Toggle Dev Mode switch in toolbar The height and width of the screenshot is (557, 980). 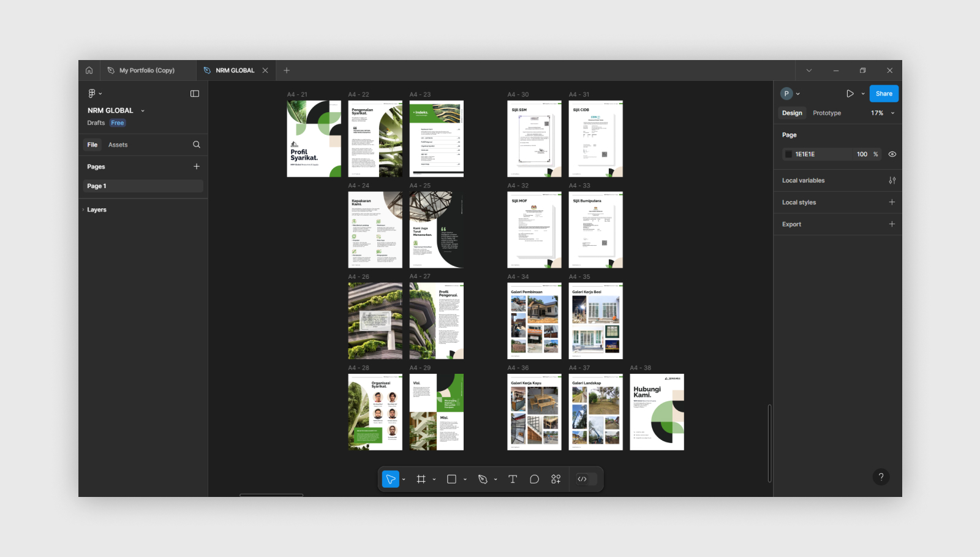582,479
